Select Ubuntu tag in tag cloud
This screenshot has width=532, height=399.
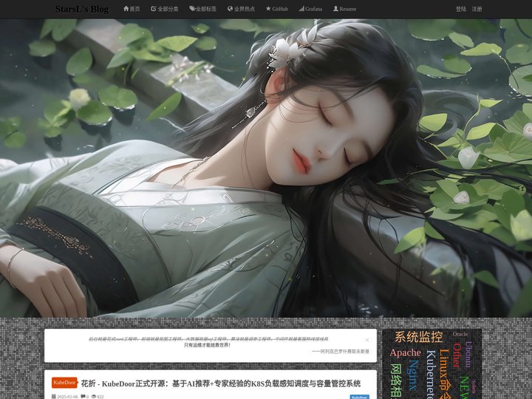468,355
